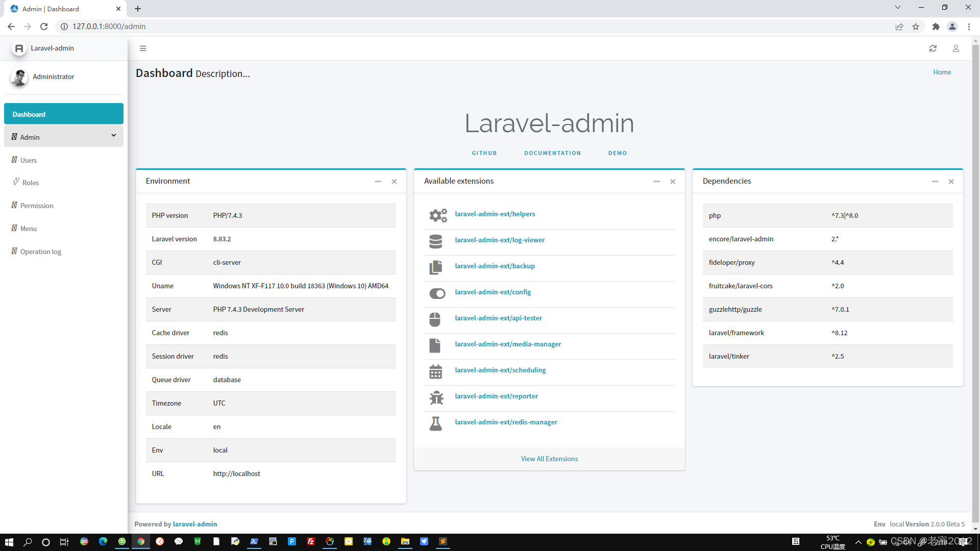Click the Home breadcrumb link
This screenshot has height=551, width=980.
click(942, 72)
